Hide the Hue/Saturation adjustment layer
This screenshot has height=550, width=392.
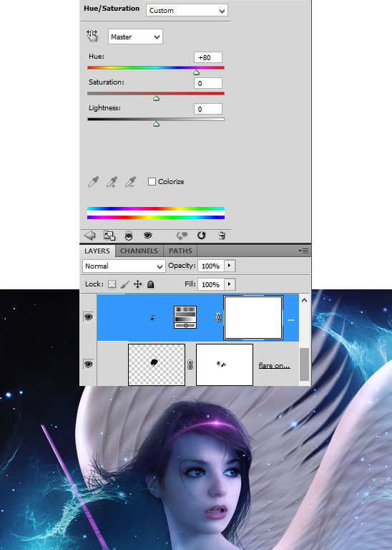[88, 317]
